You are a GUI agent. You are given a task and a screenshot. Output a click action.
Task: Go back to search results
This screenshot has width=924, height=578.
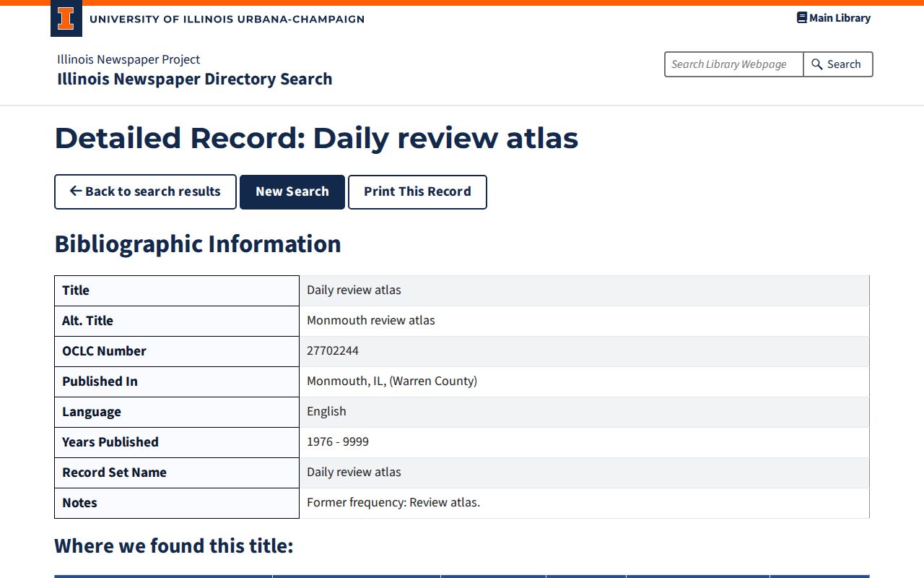[x=145, y=192]
